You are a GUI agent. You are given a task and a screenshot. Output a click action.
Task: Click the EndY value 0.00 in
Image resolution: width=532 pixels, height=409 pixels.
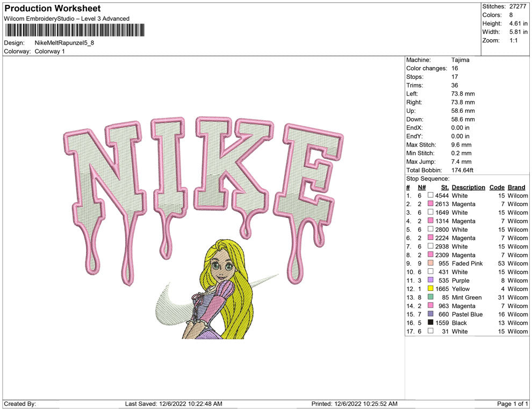(x=461, y=136)
